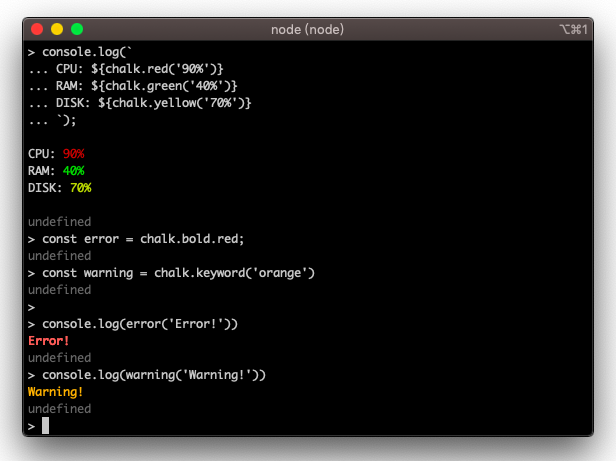Click the yellow minimize window button
Viewport: 616px width, 461px height.
click(57, 29)
